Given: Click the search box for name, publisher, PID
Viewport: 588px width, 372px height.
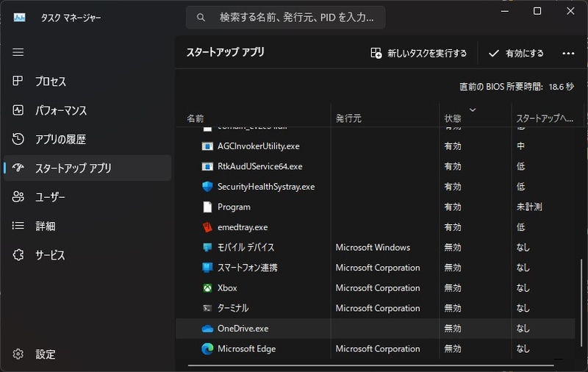Looking at the screenshot, I should click(285, 17).
